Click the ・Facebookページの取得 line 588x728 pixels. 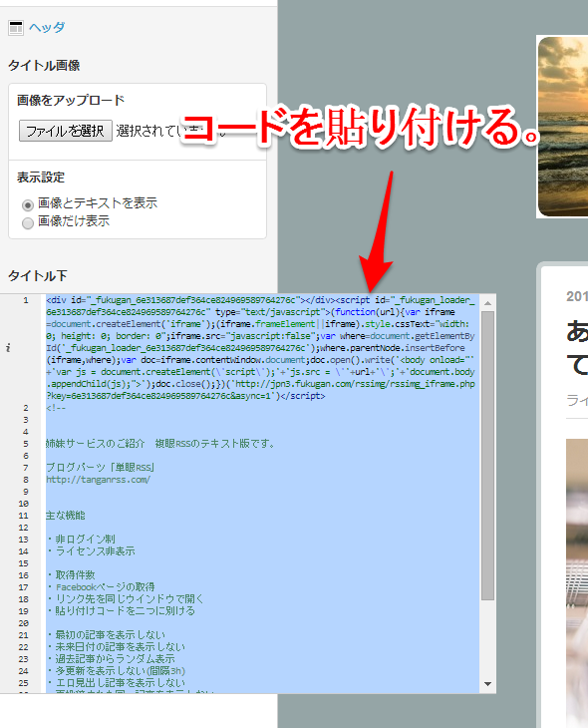pos(101,587)
